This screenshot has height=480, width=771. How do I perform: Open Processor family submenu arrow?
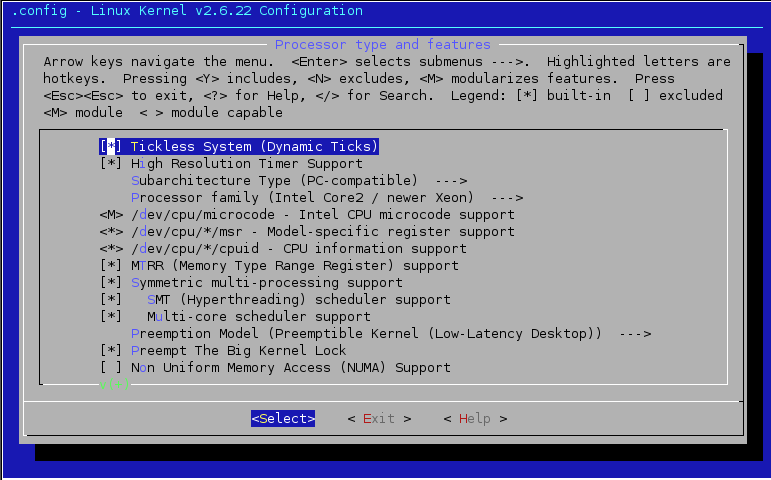click(x=507, y=198)
